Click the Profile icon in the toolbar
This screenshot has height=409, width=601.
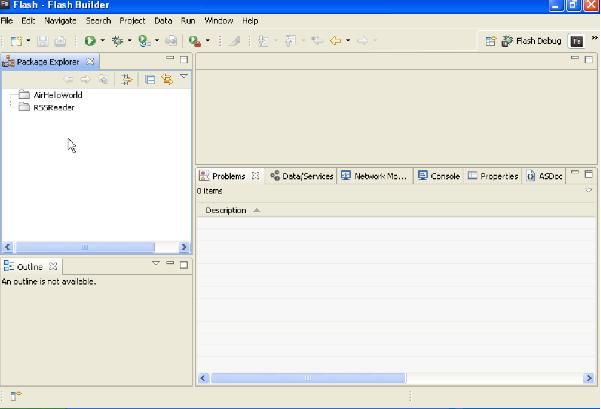pos(144,41)
